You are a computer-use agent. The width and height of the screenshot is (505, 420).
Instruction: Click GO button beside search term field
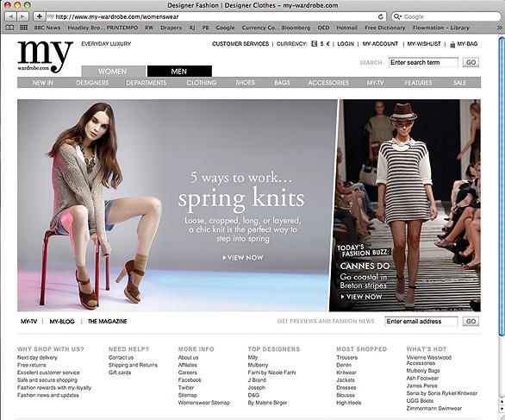471,62
